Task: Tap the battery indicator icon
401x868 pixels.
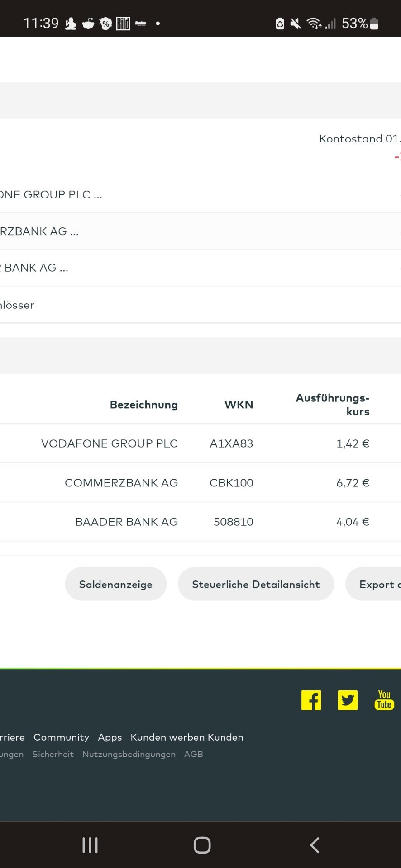Action: [374, 23]
